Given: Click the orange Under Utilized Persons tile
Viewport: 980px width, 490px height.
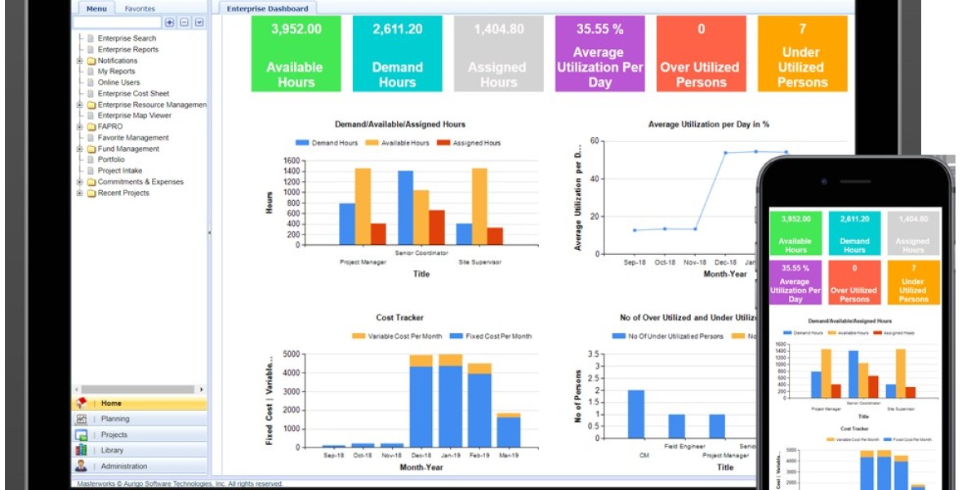Looking at the screenshot, I should click(x=802, y=53).
